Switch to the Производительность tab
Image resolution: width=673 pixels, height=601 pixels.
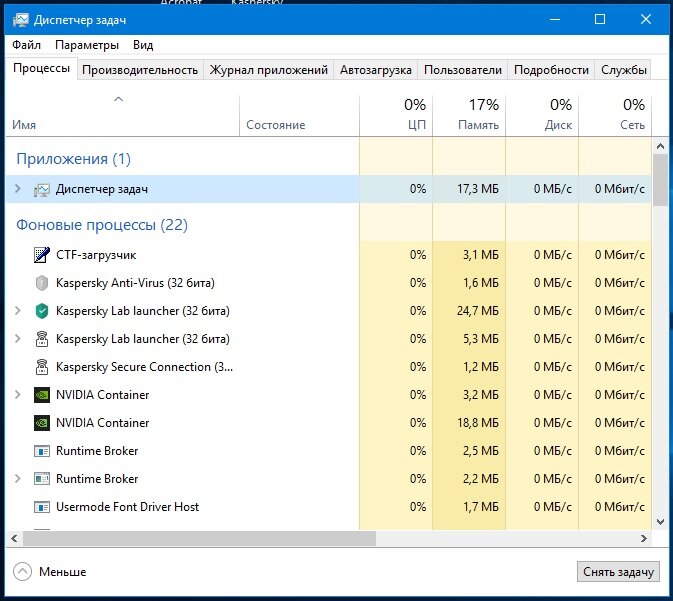point(140,70)
